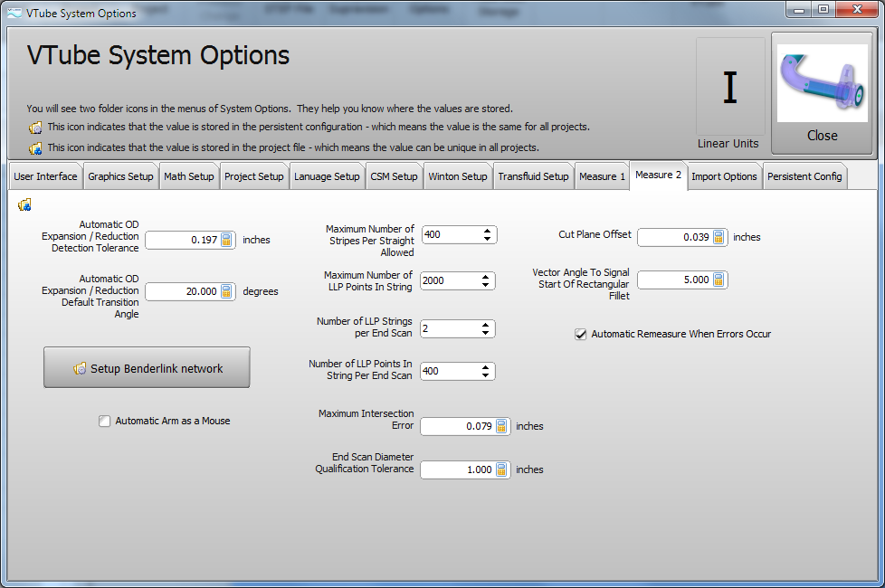Decrease Maximum Number of LLP Points In String
This screenshot has width=885, height=588.
click(488, 285)
